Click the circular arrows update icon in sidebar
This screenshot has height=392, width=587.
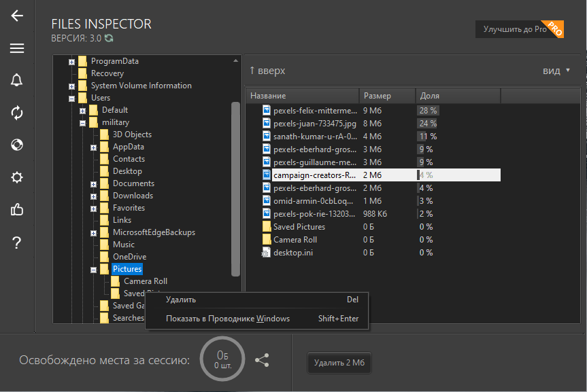pyautogui.click(x=17, y=113)
